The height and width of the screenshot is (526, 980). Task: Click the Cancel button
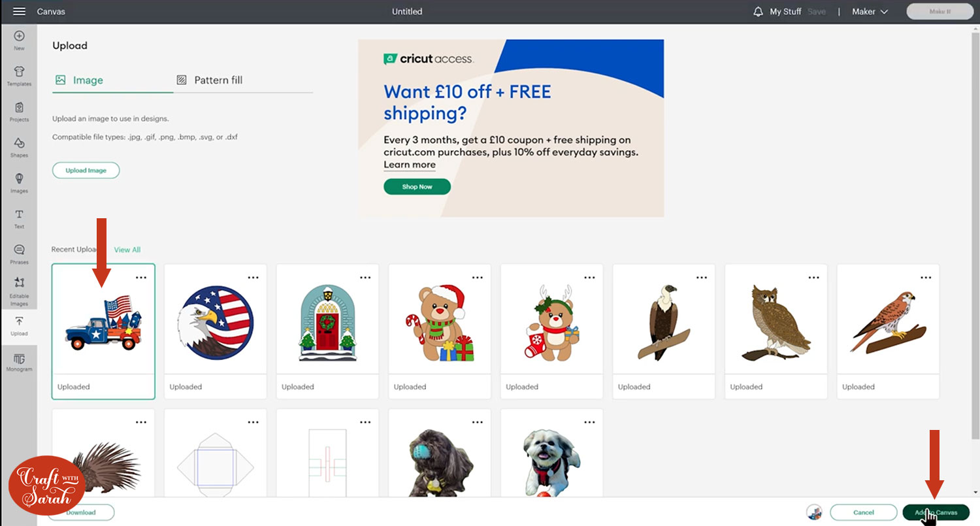(864, 512)
